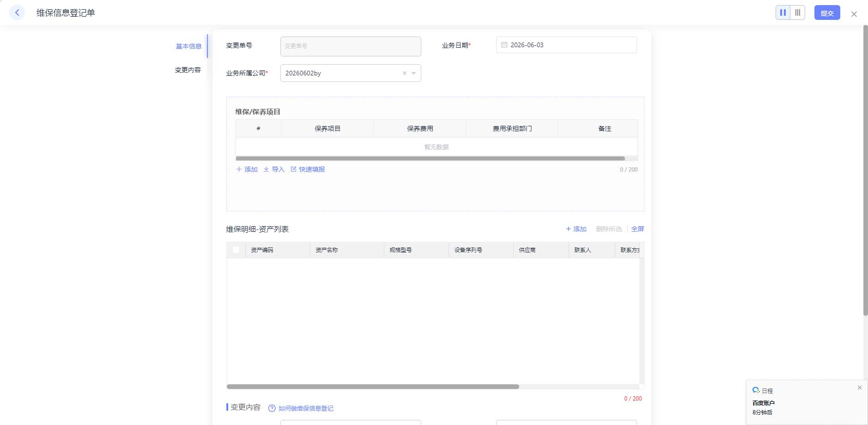Click 资产编码 column header
868x425 pixels.
tap(278, 250)
